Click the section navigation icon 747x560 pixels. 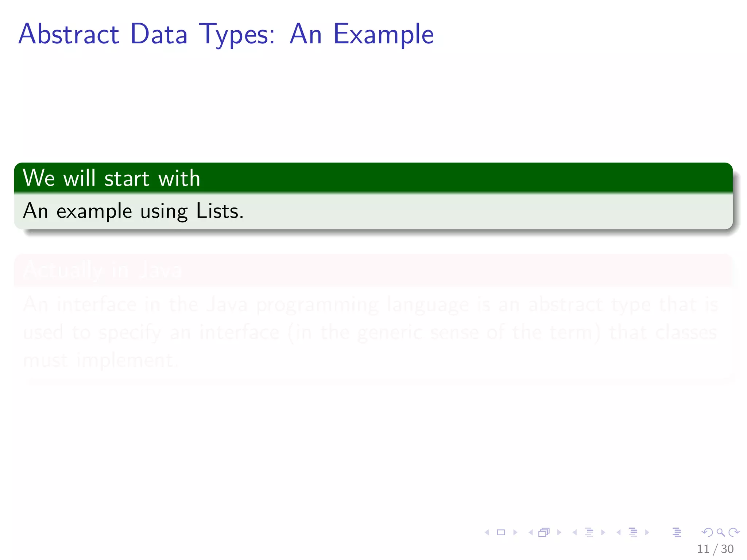[633, 533]
